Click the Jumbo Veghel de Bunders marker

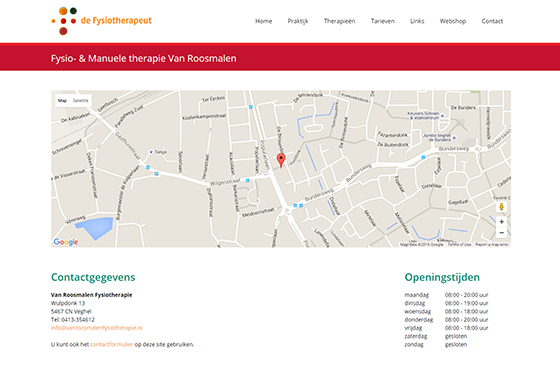click(454, 137)
